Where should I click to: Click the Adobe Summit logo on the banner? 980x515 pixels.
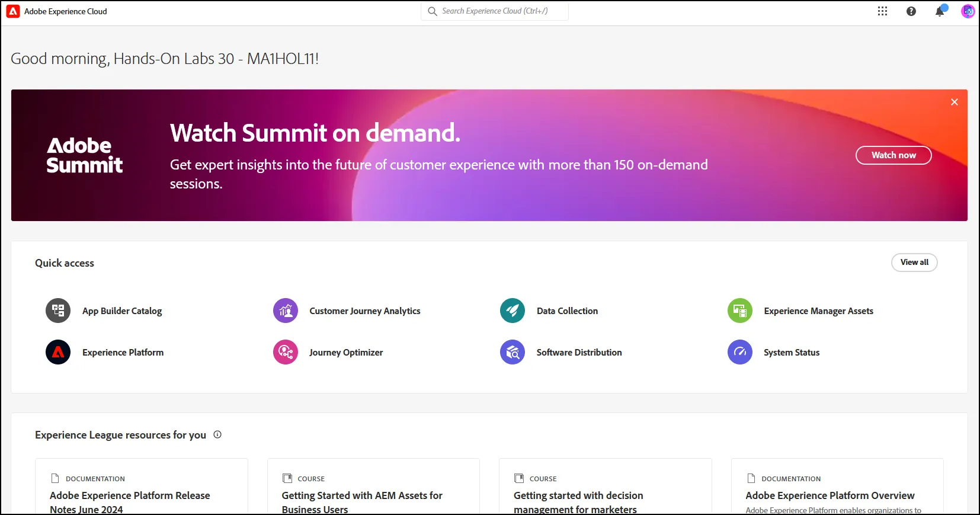(85, 155)
